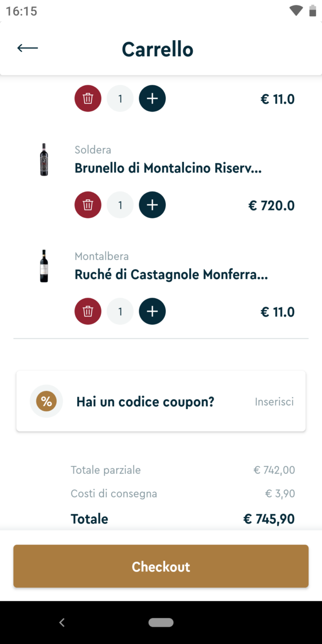Open Brunello di Montalcino Riserva product title

coord(168,168)
